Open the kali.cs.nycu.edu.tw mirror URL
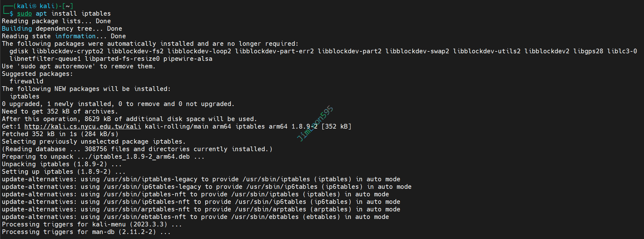644x239 pixels. tap(82, 126)
